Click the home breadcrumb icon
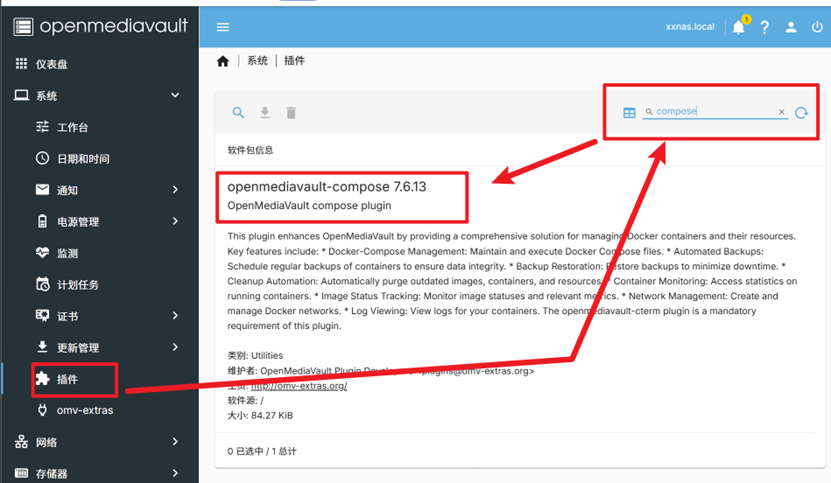 coord(223,61)
